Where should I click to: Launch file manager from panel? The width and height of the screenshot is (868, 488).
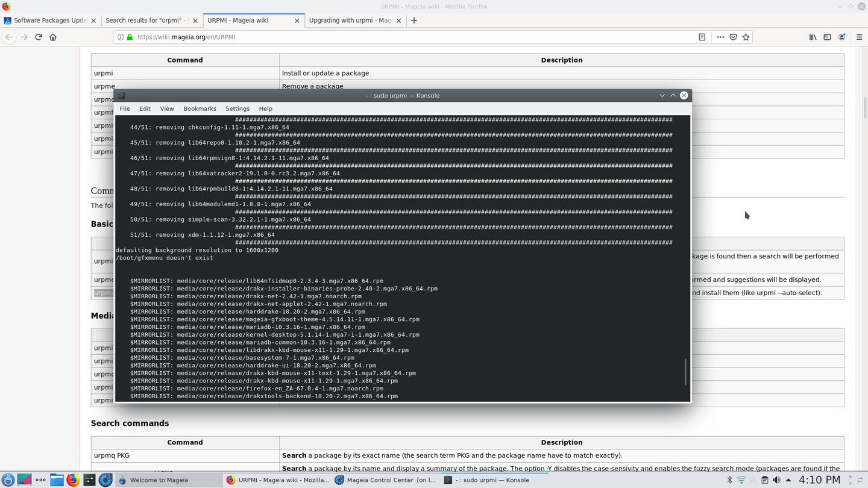pos(57,480)
